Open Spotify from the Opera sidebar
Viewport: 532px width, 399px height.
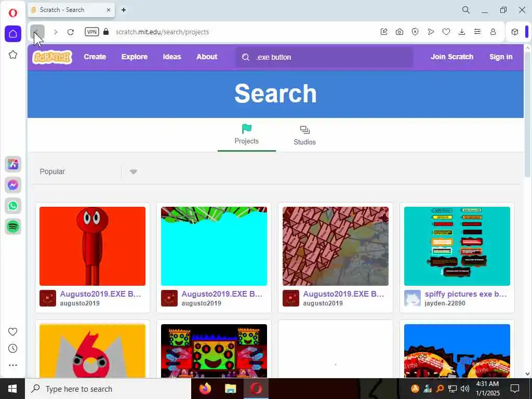pyautogui.click(x=13, y=227)
